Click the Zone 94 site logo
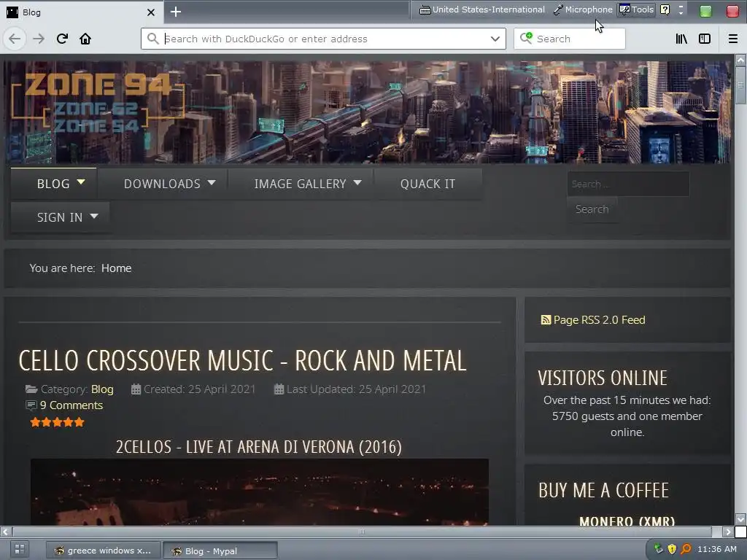747x560 pixels. tap(98, 102)
